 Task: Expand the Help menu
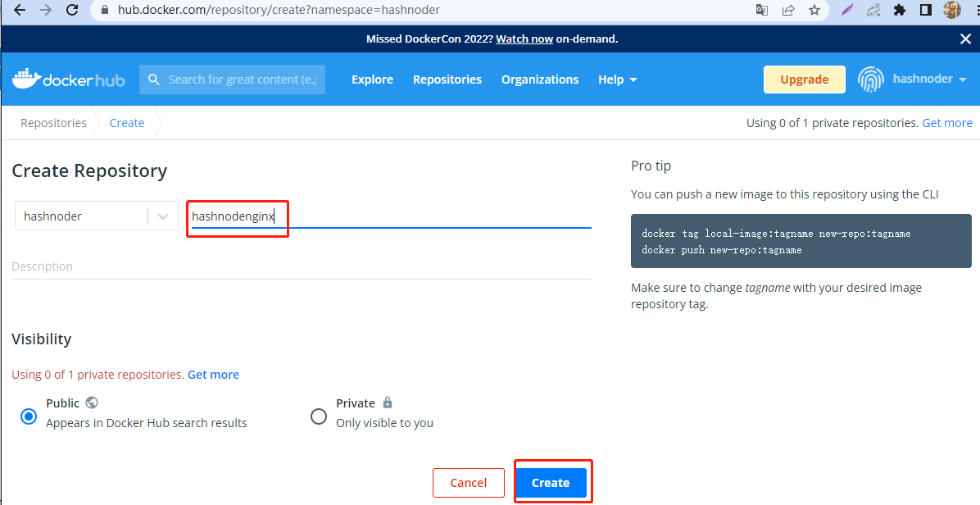[618, 80]
